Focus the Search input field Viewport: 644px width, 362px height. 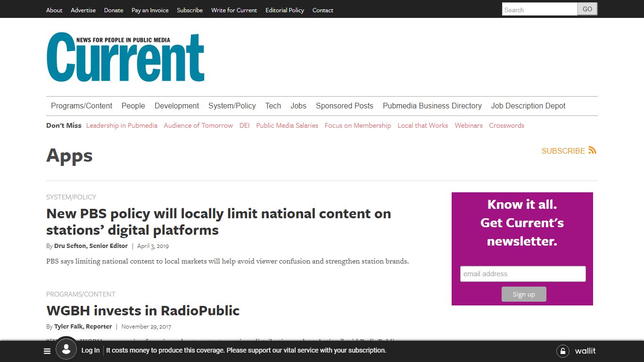click(x=540, y=9)
